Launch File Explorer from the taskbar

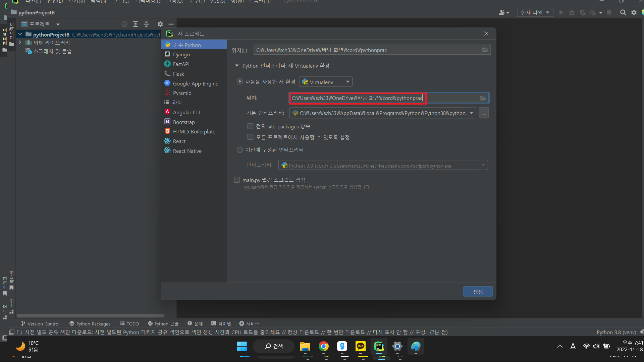tap(305, 346)
